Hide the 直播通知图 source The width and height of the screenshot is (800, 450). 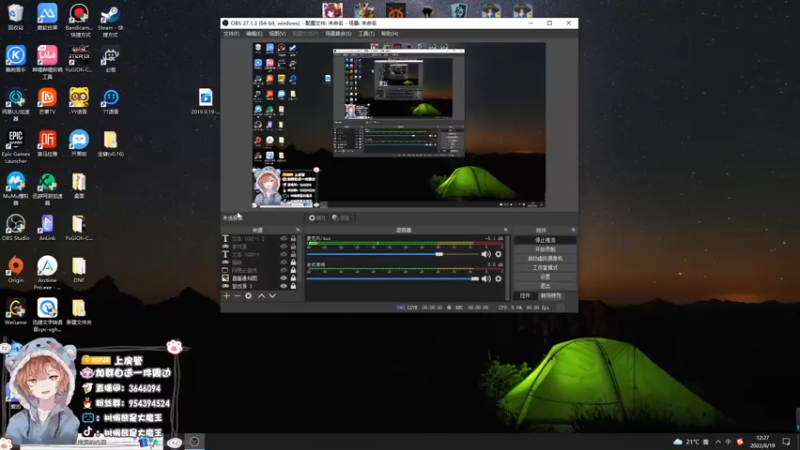coord(284,278)
